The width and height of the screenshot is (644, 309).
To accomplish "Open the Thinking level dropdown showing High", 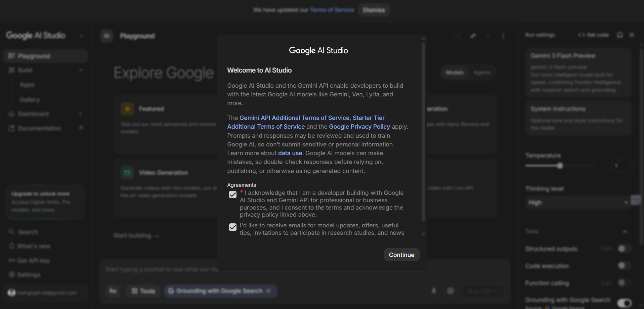I will (x=578, y=203).
